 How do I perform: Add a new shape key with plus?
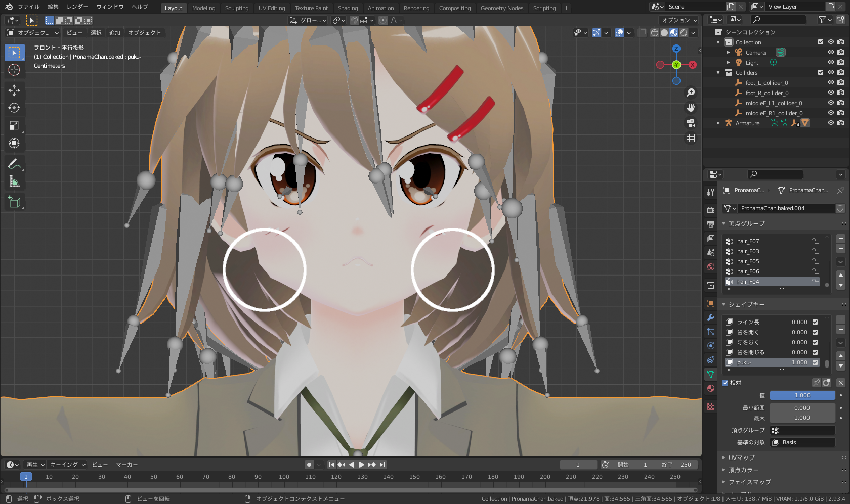pos(841,319)
